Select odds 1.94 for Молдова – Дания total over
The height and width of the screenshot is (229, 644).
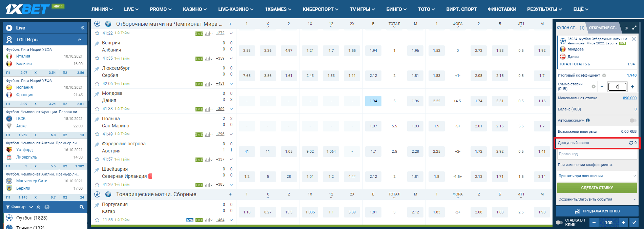click(x=373, y=101)
